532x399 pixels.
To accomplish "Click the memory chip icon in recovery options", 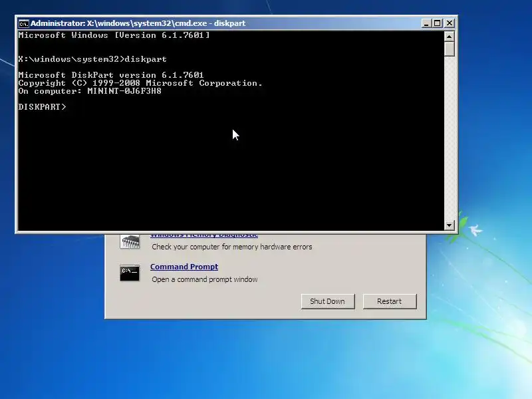I will 130,242.
